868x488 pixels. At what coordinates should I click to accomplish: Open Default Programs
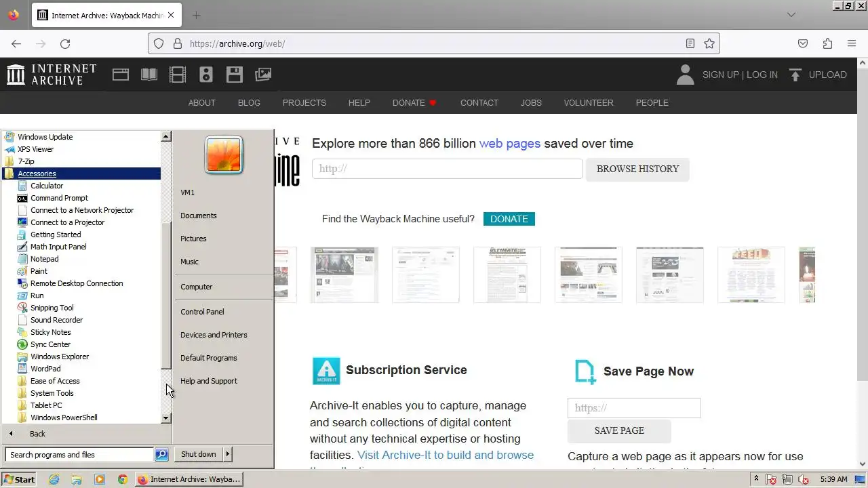coord(209,358)
